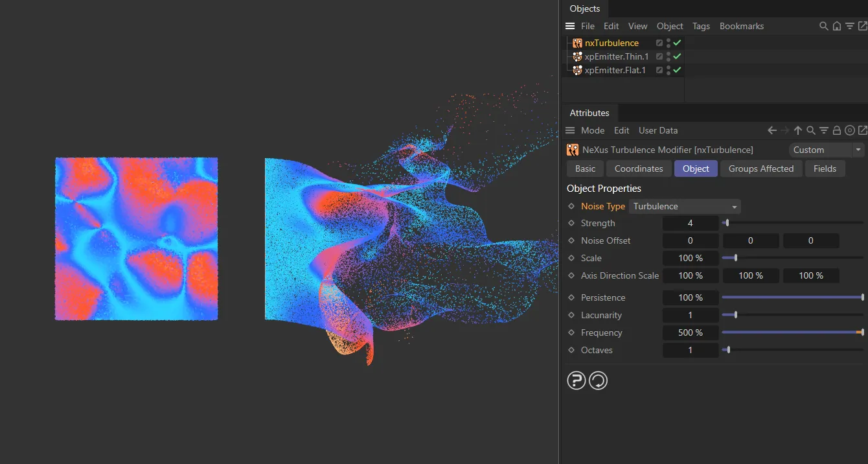Open the Noise Type dropdown

point(684,206)
